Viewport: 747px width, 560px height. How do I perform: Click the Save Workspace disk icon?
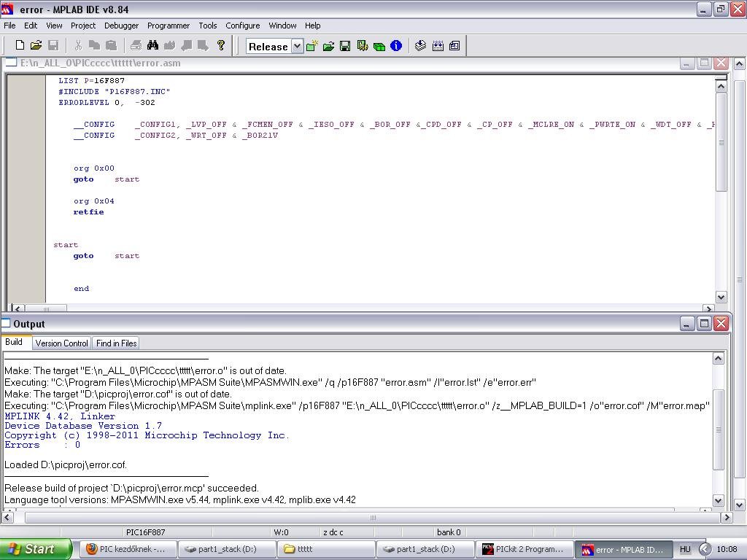coord(345,46)
